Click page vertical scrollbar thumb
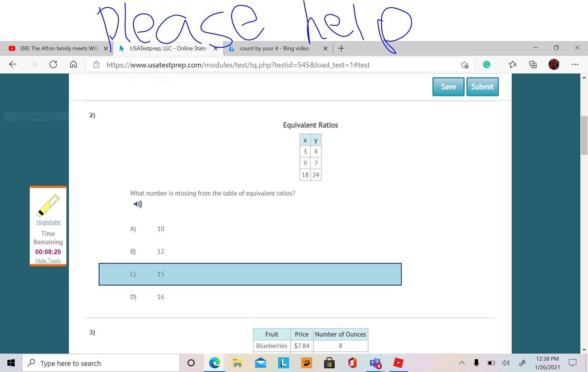This screenshot has height=372, width=588. (x=584, y=135)
